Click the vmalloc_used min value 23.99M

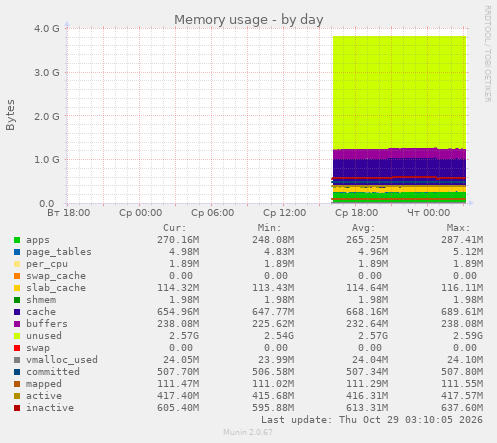(x=276, y=360)
